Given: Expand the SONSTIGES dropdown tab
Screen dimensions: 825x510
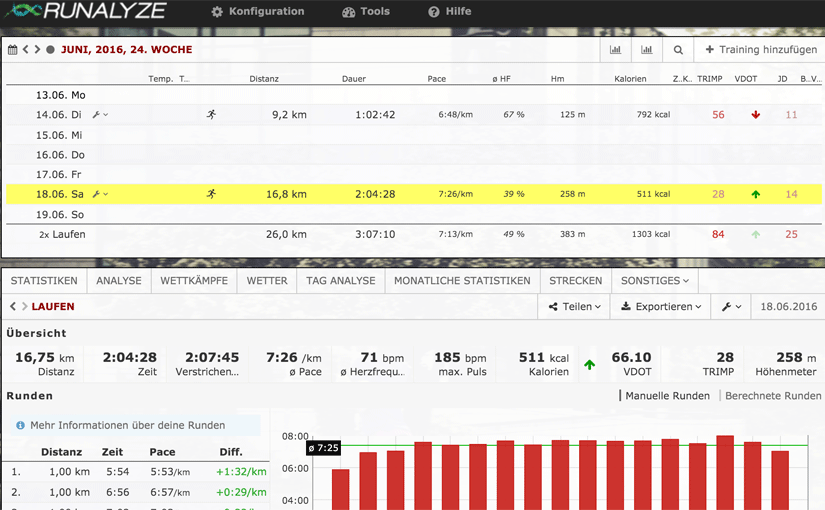Looking at the screenshot, I should 655,281.
